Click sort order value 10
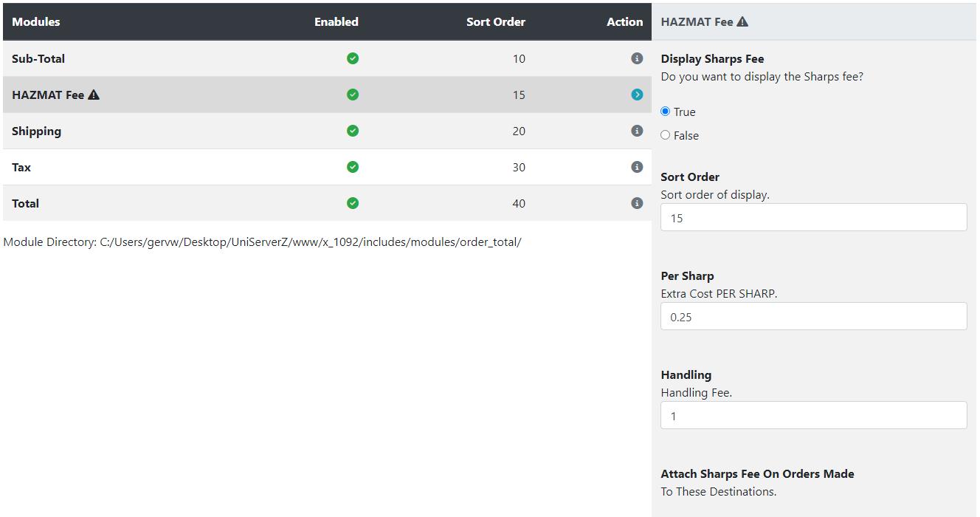 coord(519,58)
